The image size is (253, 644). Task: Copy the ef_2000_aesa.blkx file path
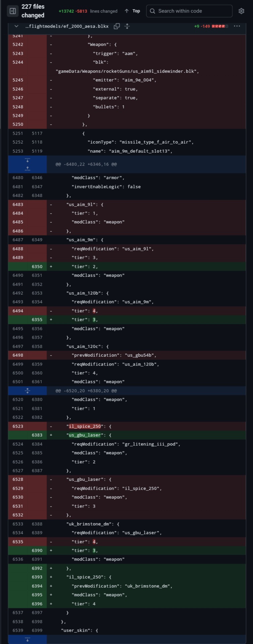pos(117,26)
